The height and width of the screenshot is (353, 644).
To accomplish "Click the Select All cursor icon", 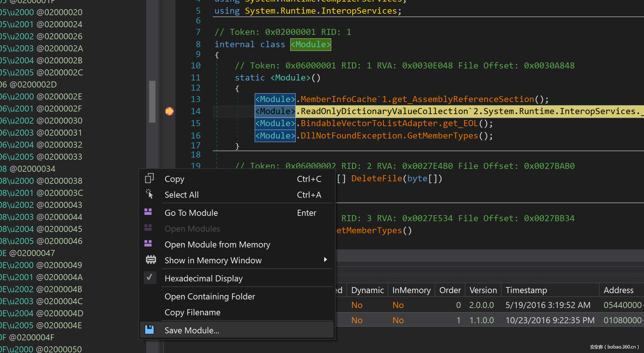I will [x=149, y=194].
